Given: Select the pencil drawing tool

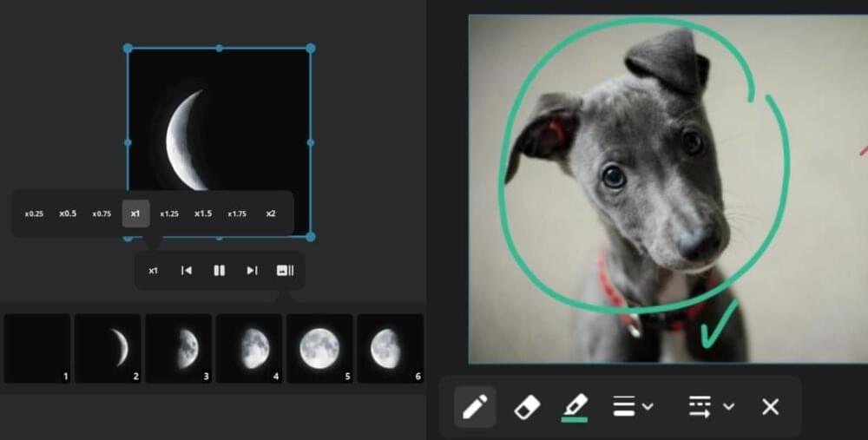Looking at the screenshot, I should point(475,406).
